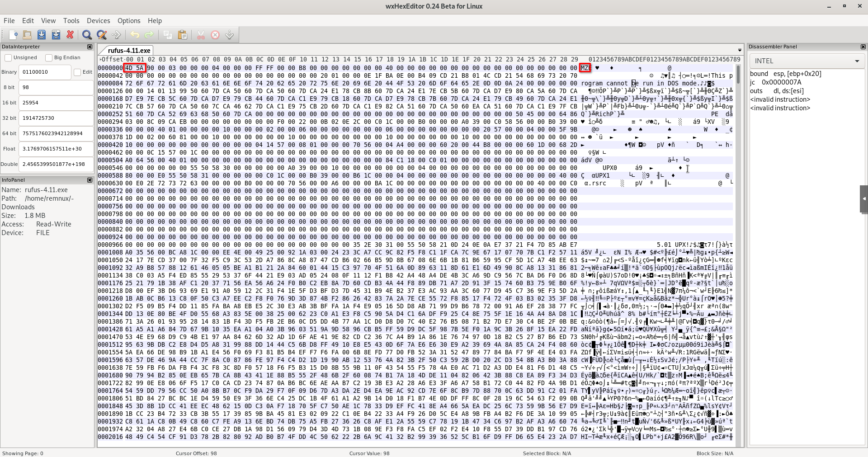Open the Devices menu
Screen dimensions: 868x457
[x=99, y=21]
